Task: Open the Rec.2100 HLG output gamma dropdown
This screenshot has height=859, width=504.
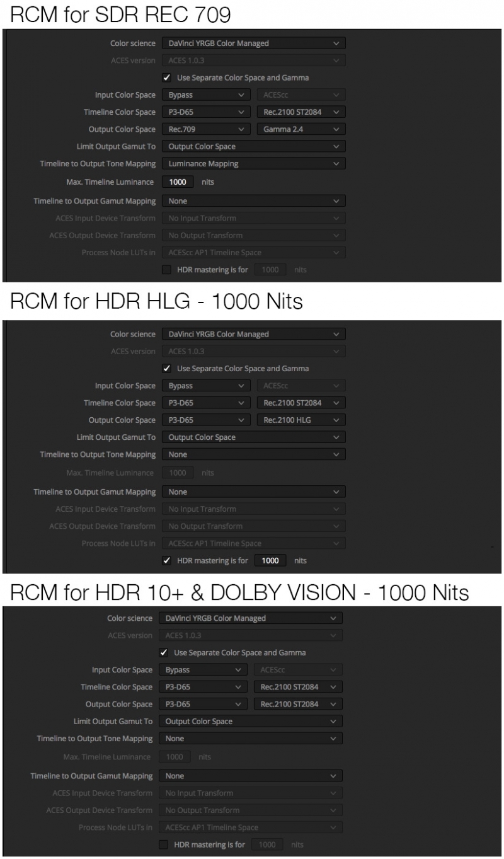Action: (301, 420)
